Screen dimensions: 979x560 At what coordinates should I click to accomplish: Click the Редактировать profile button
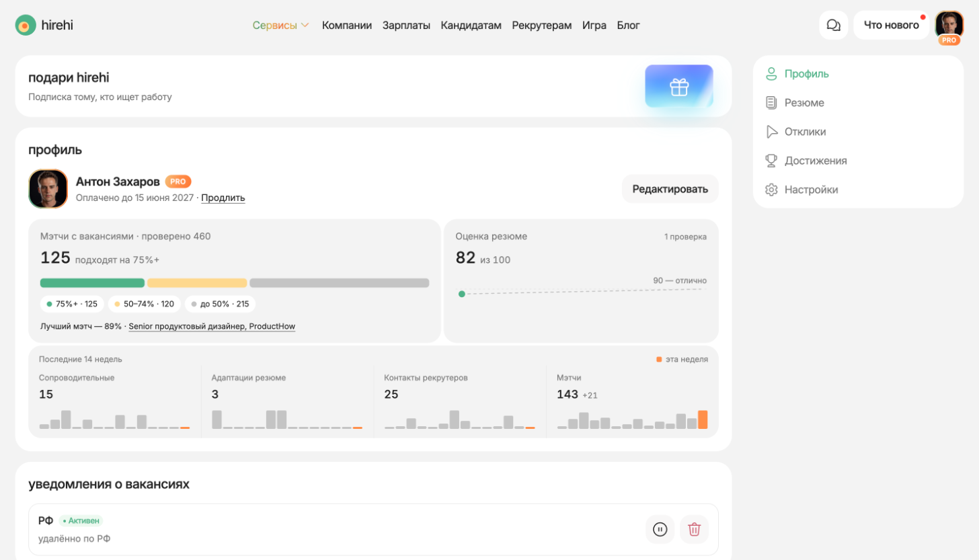point(670,189)
